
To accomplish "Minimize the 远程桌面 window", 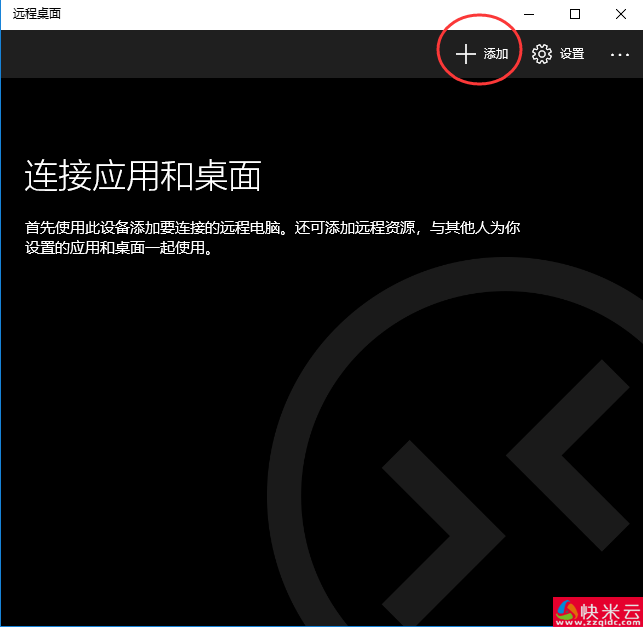I will click(x=529, y=14).
